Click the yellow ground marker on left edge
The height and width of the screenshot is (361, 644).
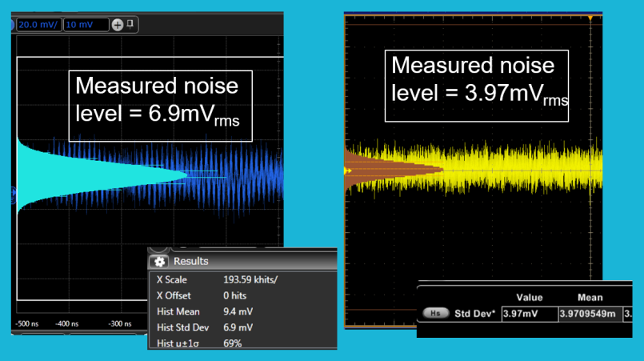pyautogui.click(x=348, y=170)
